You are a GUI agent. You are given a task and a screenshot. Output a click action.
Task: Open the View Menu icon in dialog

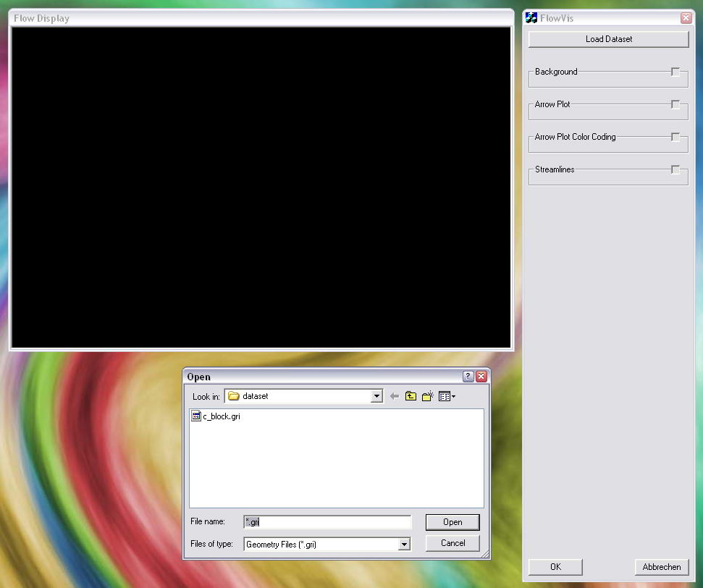(x=446, y=396)
